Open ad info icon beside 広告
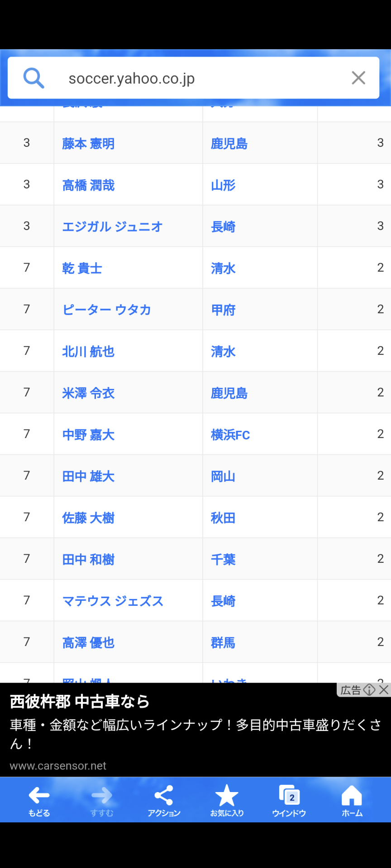This screenshot has height=868, width=391. tap(369, 689)
